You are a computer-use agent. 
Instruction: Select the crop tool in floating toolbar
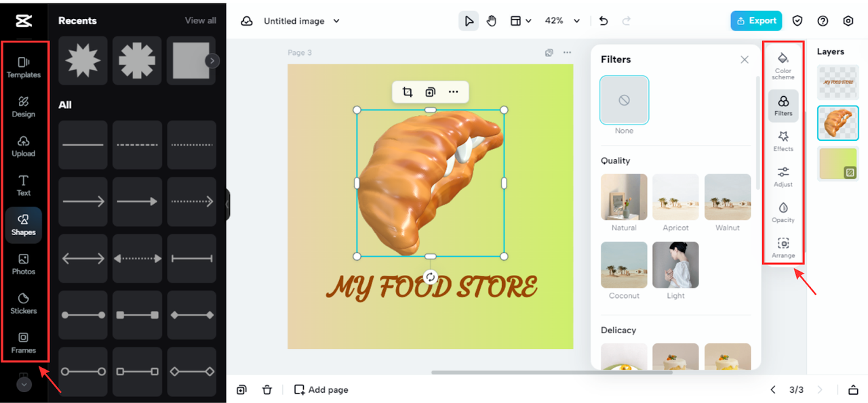(x=408, y=92)
